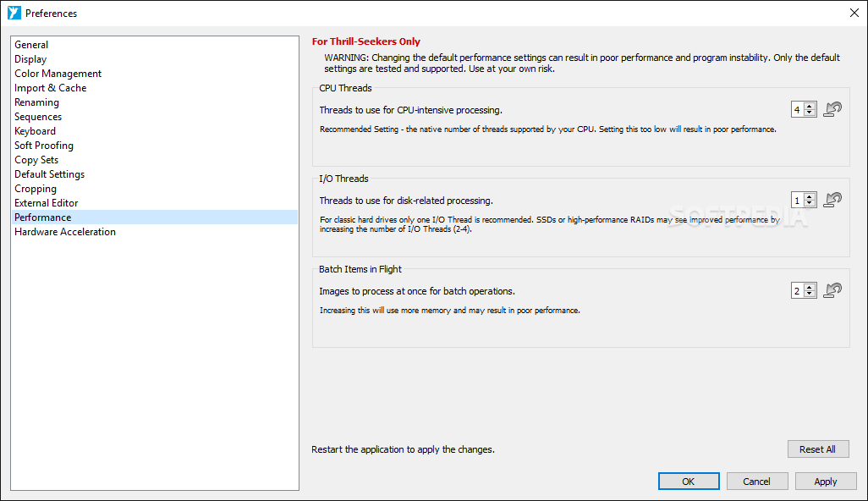Apply the performance changes
This screenshot has height=501, width=868.
point(826,481)
